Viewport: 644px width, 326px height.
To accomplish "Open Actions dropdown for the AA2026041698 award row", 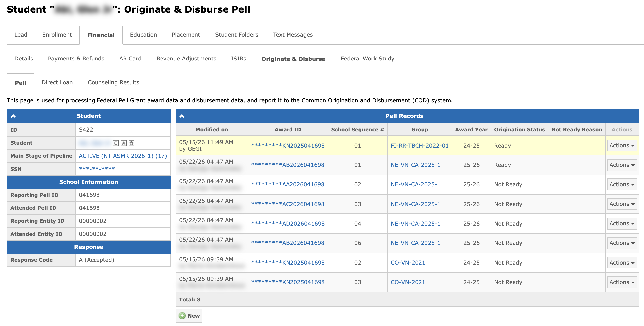I will coord(622,184).
